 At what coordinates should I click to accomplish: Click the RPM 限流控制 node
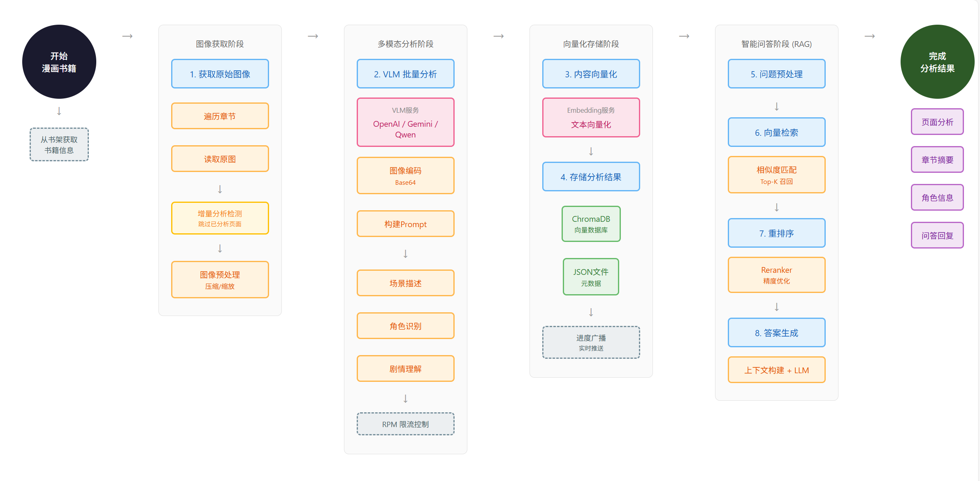405,423
